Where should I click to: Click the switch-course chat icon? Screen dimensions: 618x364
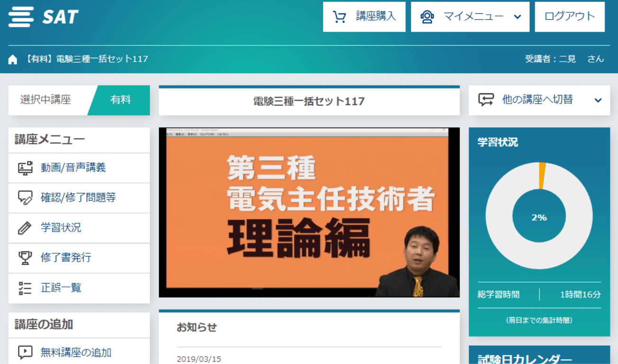click(x=486, y=100)
